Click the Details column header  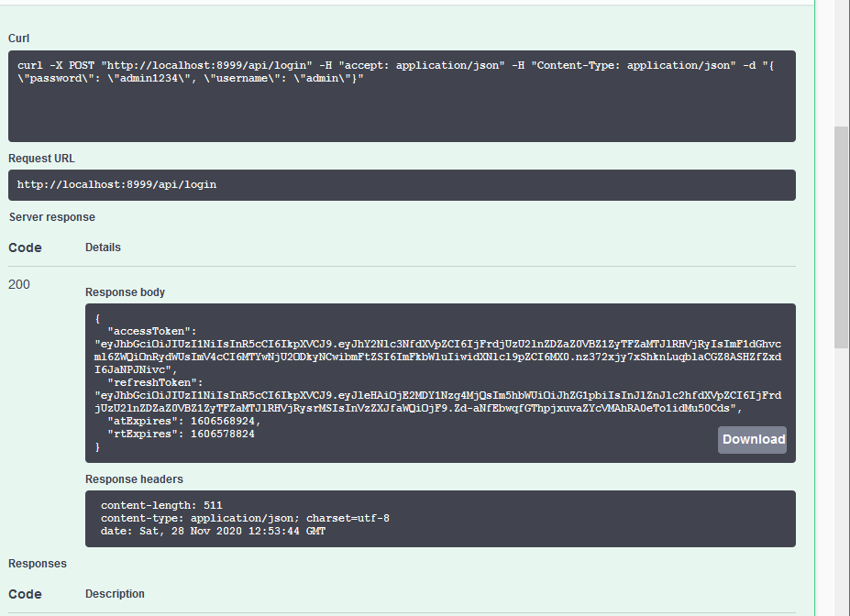pos(103,247)
